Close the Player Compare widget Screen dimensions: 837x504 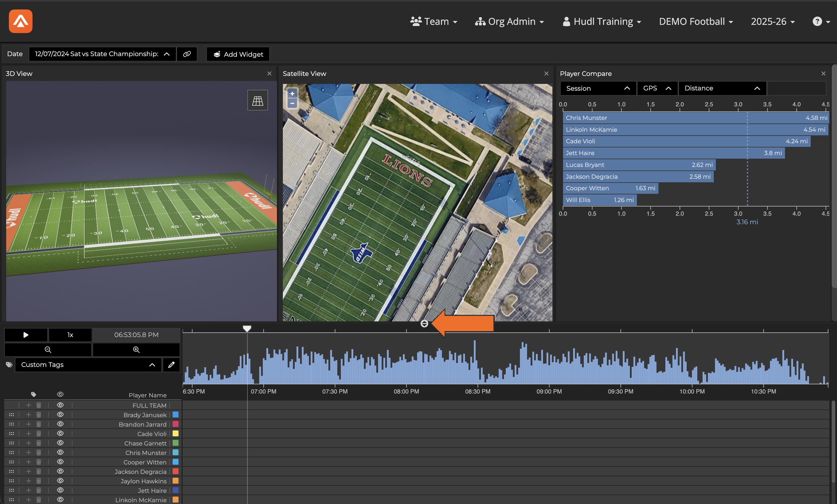tap(823, 74)
